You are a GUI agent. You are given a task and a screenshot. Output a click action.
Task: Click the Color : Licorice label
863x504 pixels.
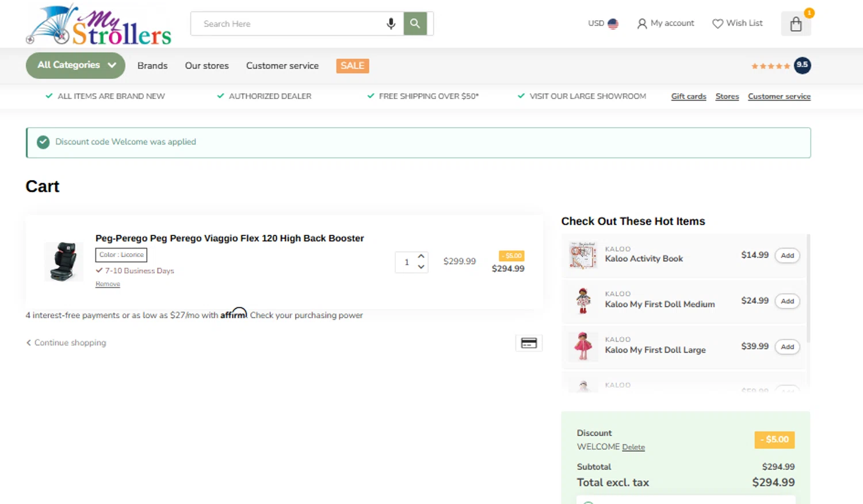click(121, 255)
